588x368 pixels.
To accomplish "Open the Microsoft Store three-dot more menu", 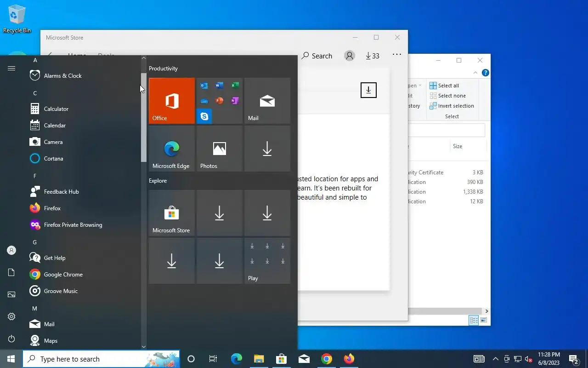I will (397, 55).
